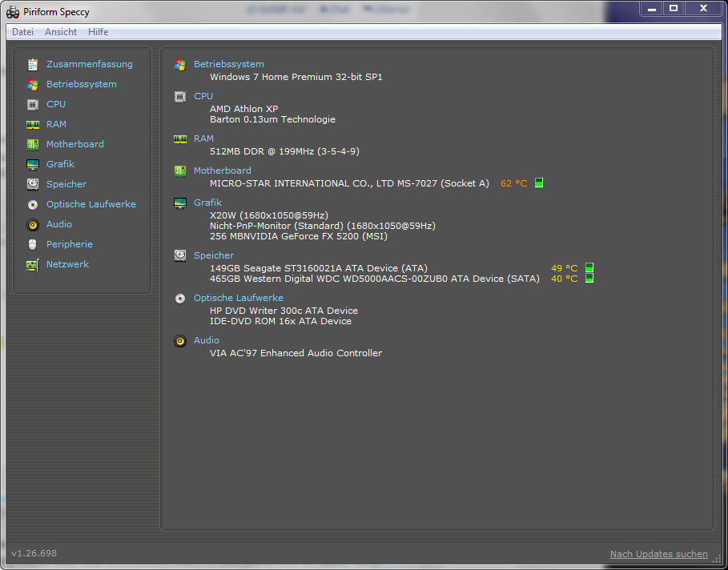Click RAM heading link in summary
The width and height of the screenshot is (728, 570).
[x=203, y=138]
